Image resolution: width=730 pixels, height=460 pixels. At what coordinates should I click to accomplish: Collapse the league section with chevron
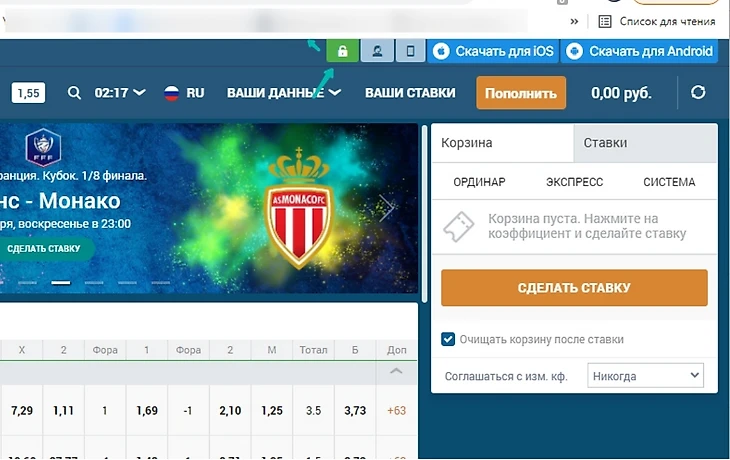click(x=396, y=372)
